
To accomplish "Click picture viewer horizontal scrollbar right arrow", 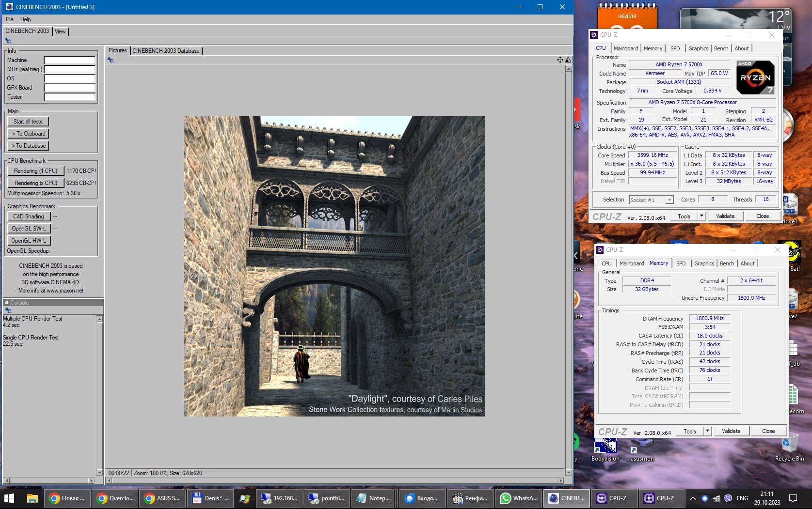I will coord(561,480).
